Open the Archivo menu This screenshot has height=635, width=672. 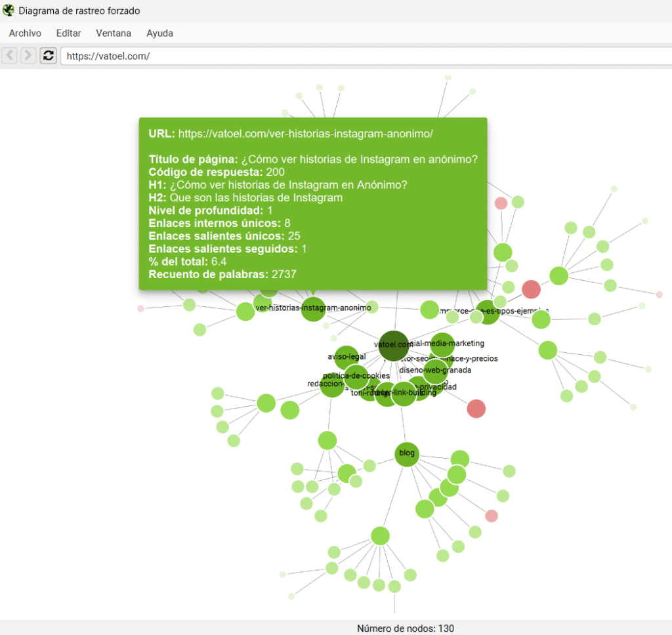pos(24,33)
